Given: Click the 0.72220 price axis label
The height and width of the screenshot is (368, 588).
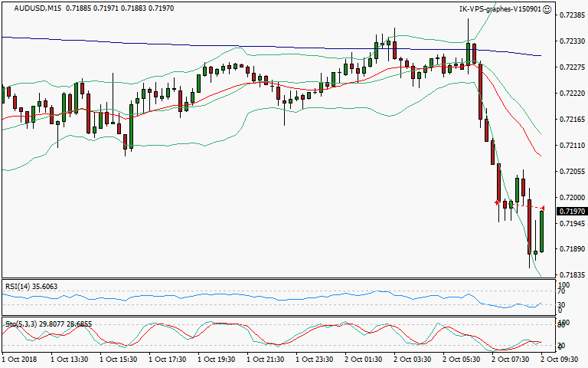Looking at the screenshot, I should coord(571,94).
